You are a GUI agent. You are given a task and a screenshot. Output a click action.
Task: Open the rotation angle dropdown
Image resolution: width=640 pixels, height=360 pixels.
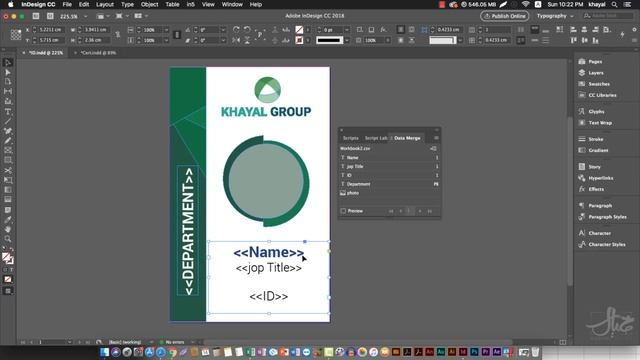223,30
